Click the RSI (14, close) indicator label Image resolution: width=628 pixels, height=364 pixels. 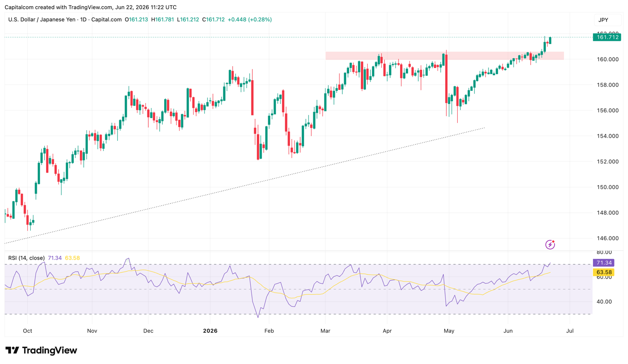(26, 258)
